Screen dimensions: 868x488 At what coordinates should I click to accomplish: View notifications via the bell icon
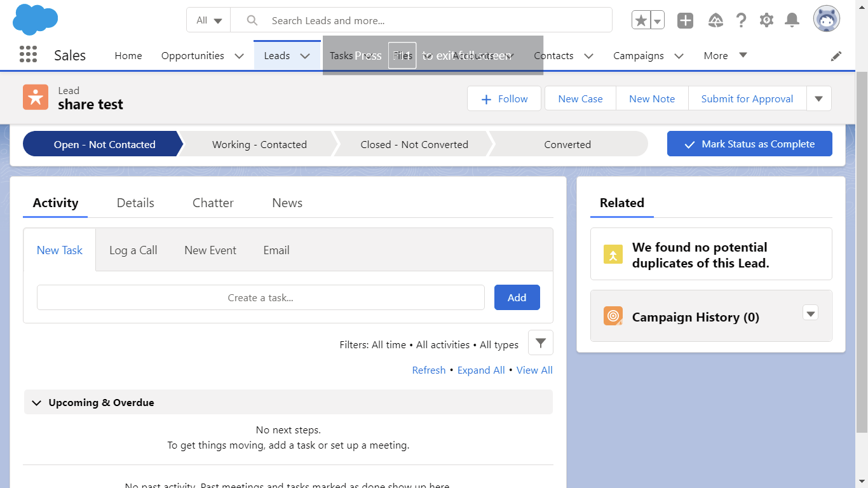click(792, 20)
